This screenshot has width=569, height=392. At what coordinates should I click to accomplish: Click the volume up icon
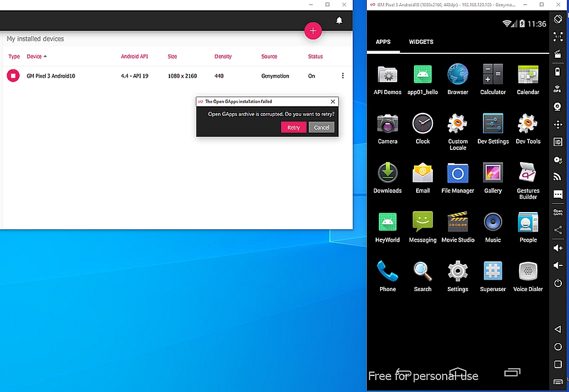pos(558,248)
